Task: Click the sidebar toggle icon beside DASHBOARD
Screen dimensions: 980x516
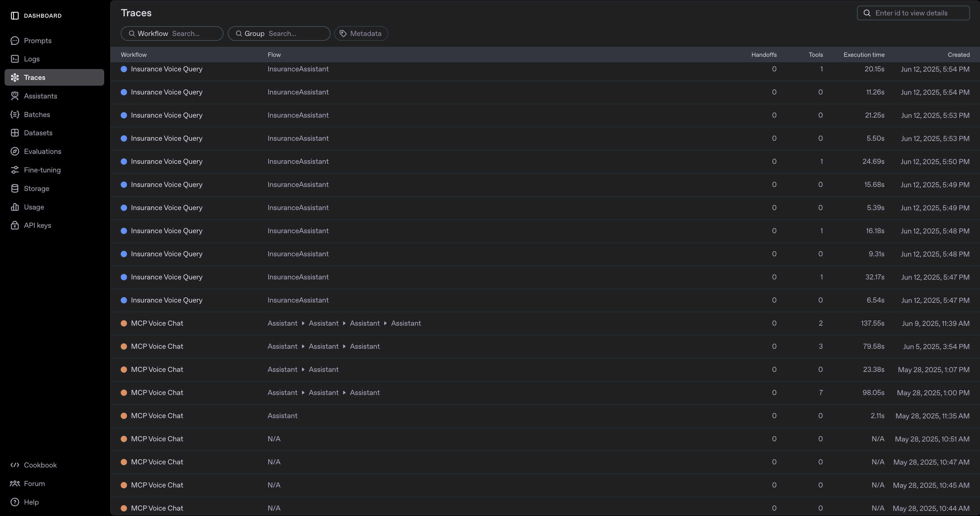Action: pos(15,16)
